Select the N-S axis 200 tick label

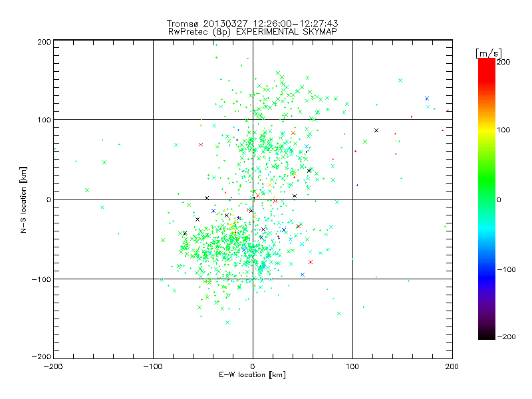click(x=44, y=42)
